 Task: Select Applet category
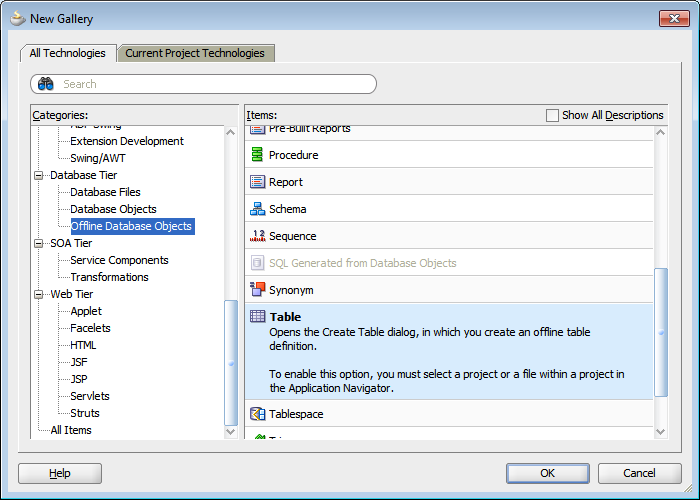click(x=86, y=311)
